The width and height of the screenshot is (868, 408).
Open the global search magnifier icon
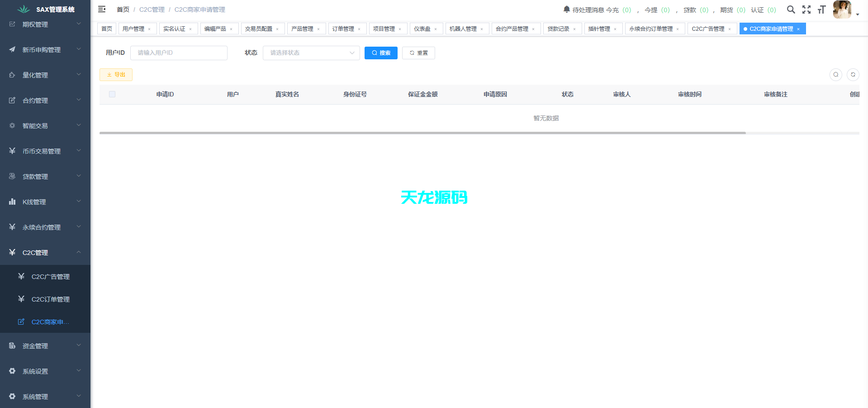click(791, 9)
